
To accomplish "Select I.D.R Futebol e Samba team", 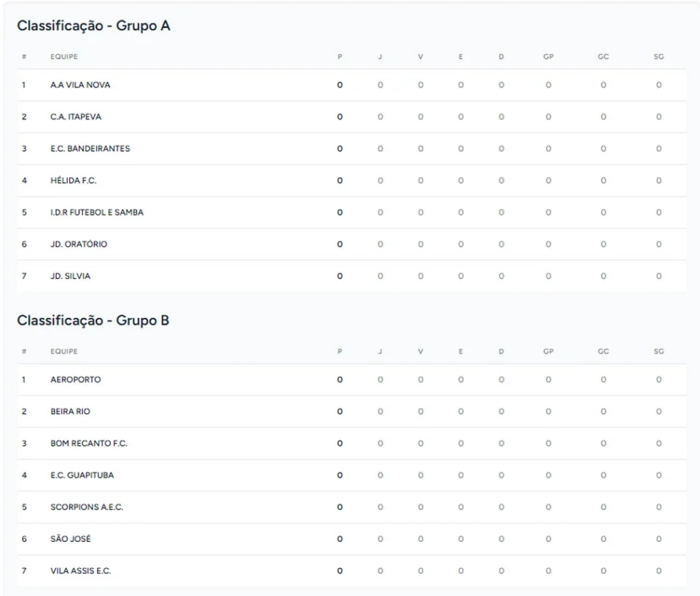I will point(97,213).
